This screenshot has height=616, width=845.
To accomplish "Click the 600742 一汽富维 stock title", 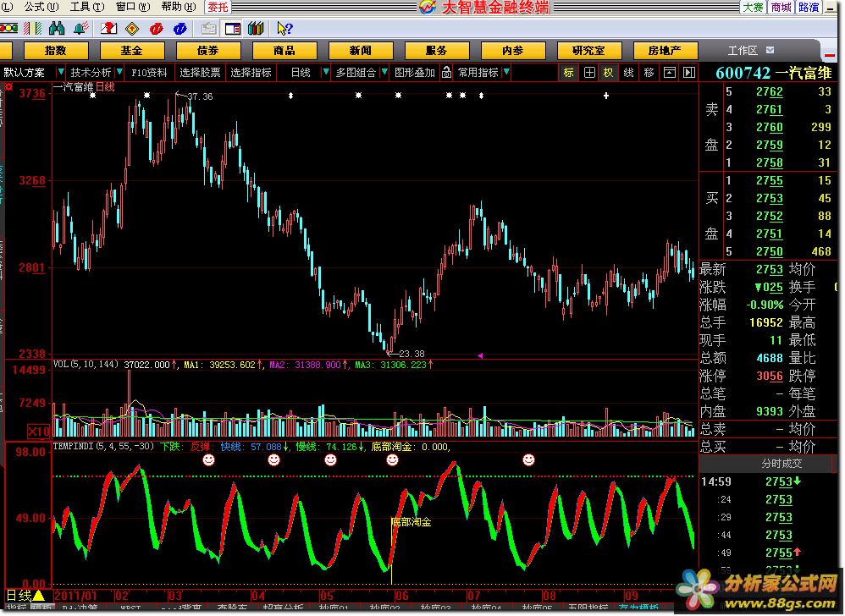I will pyautogui.click(x=774, y=72).
